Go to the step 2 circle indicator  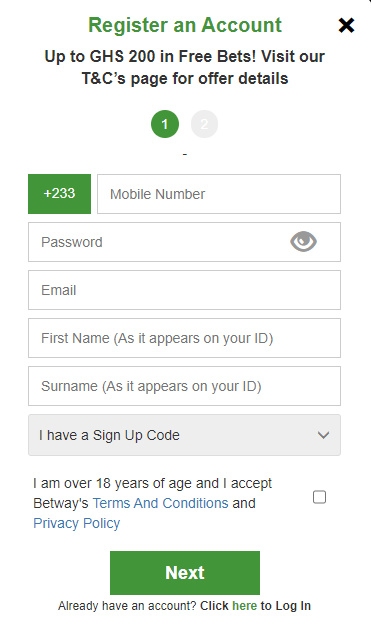[205, 124]
